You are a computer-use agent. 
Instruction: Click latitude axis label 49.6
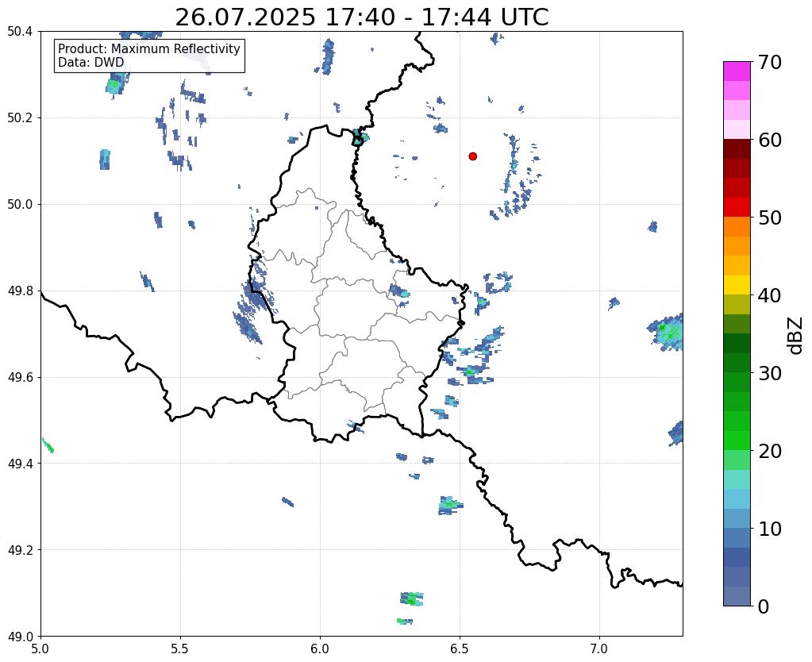tap(20, 377)
